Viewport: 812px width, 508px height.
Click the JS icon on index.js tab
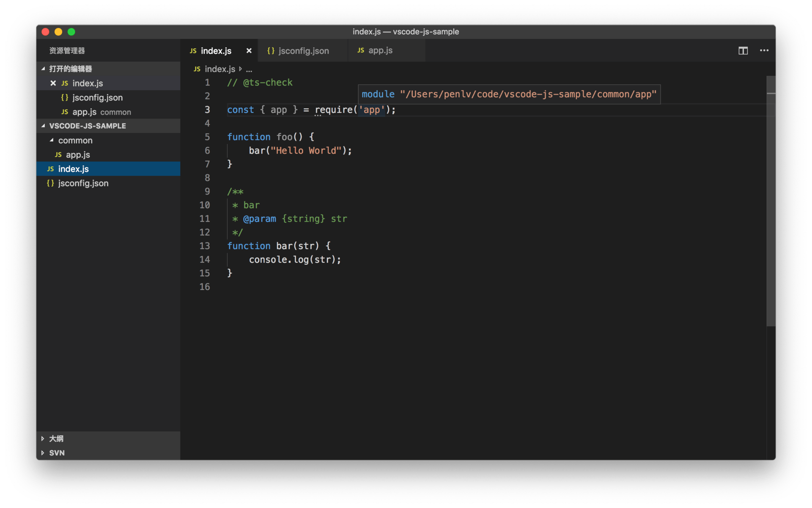click(193, 51)
